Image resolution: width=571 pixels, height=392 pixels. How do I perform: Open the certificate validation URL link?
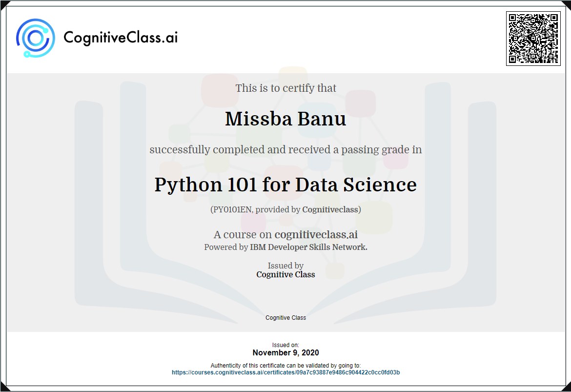click(x=285, y=372)
